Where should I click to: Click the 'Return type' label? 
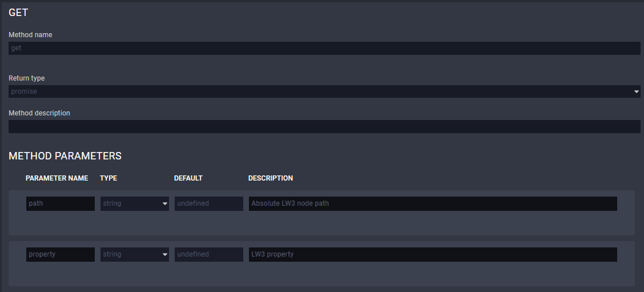26,78
